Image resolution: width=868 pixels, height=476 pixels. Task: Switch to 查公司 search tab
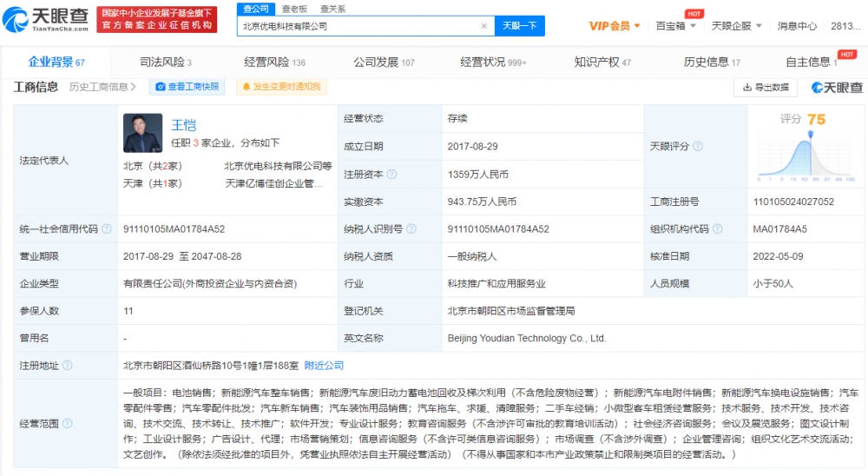(256, 9)
